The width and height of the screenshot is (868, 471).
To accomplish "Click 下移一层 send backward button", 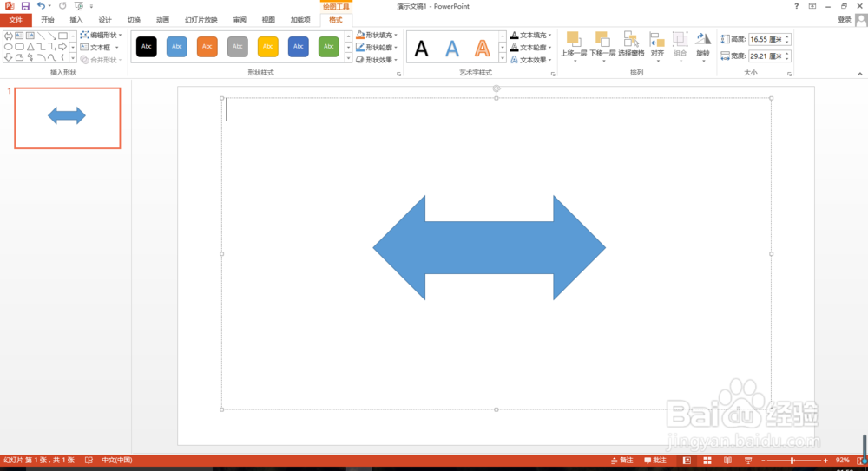I will click(x=602, y=45).
